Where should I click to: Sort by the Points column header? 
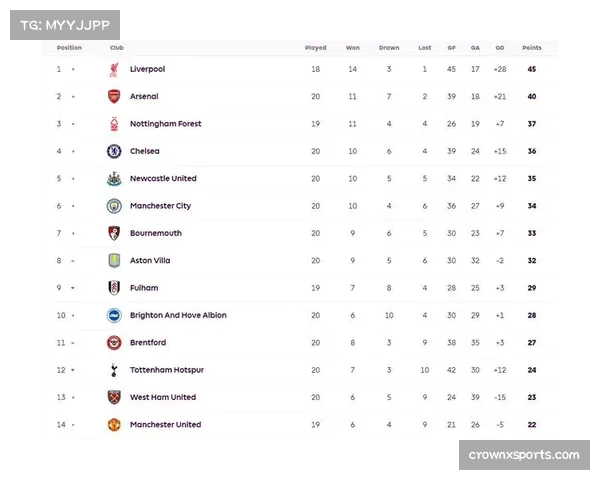(x=531, y=48)
